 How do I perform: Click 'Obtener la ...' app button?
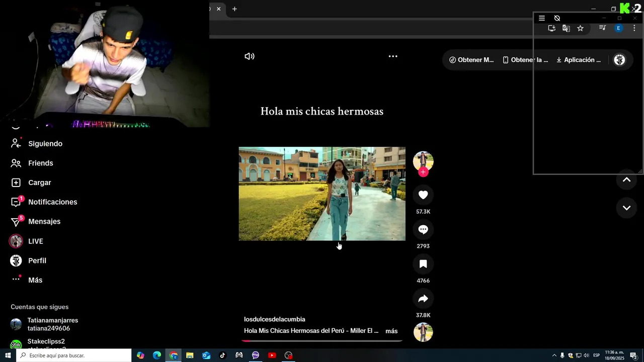pyautogui.click(x=525, y=60)
